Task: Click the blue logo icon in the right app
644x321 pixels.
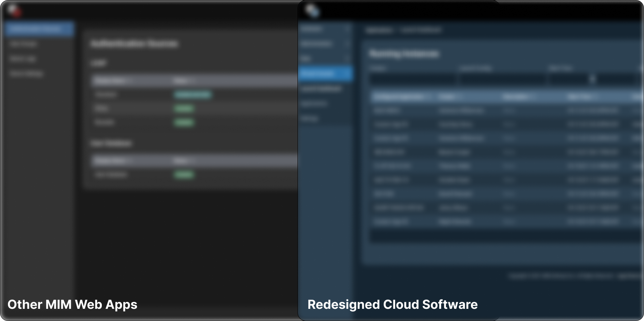Action: (312, 10)
